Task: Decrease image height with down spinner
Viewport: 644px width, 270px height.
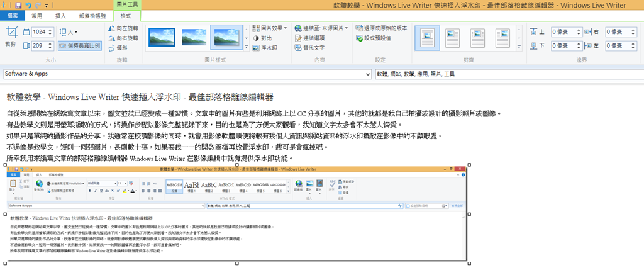Action: tap(52, 48)
